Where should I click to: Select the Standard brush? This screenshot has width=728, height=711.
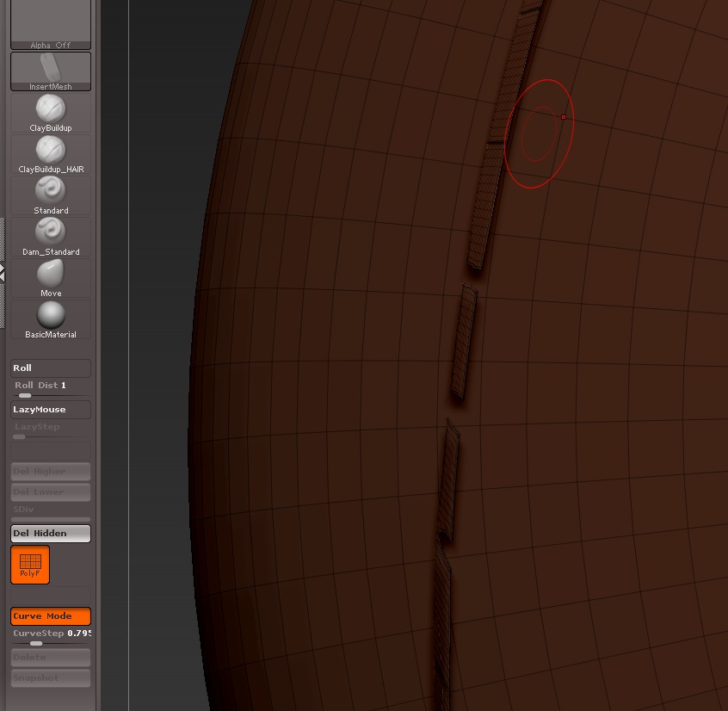click(x=50, y=191)
